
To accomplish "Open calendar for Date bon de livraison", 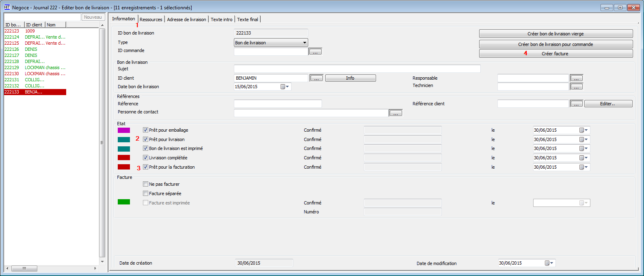I will pyautogui.click(x=285, y=87).
